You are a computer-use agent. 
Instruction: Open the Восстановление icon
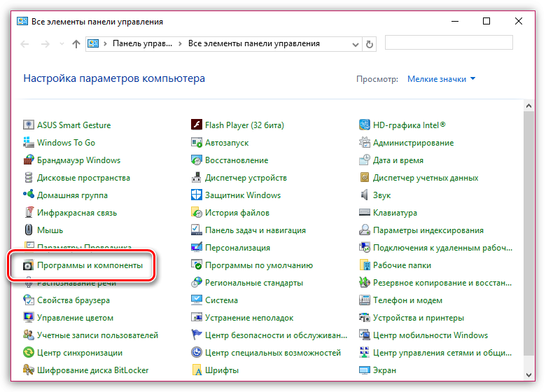[197, 160]
